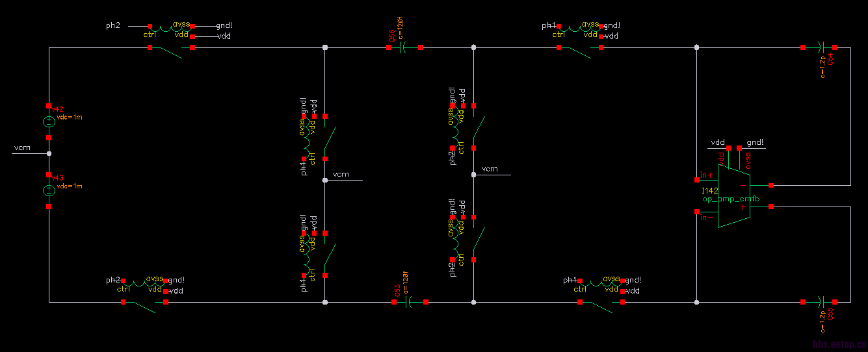This screenshot has width=868, height=352.
Task: Select the ph1 switch between C53 and in-
Action: (x=601, y=296)
